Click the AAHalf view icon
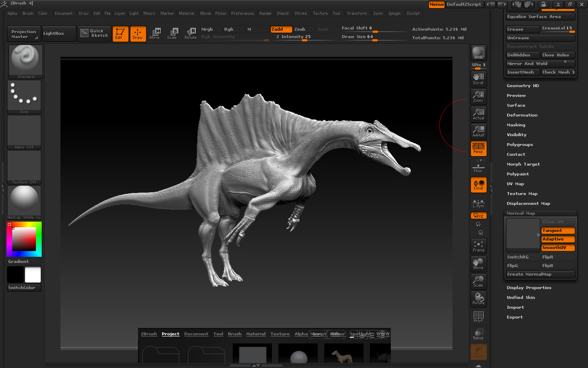This screenshot has width=588, height=368. (x=478, y=131)
